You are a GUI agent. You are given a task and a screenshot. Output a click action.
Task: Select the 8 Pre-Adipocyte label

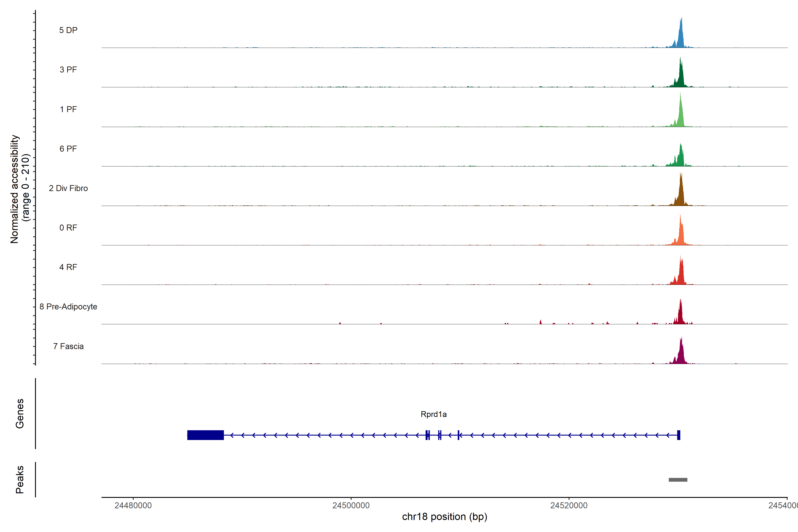(x=68, y=307)
